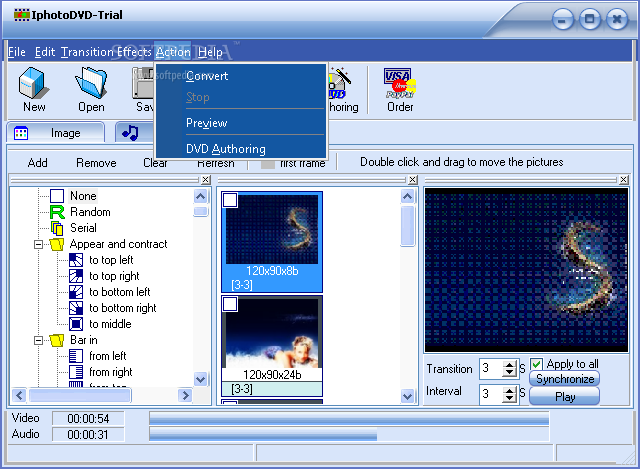Viewport: 640px width, 469px height.
Task: Increase the Interval seconds spinner
Action: click(509, 390)
